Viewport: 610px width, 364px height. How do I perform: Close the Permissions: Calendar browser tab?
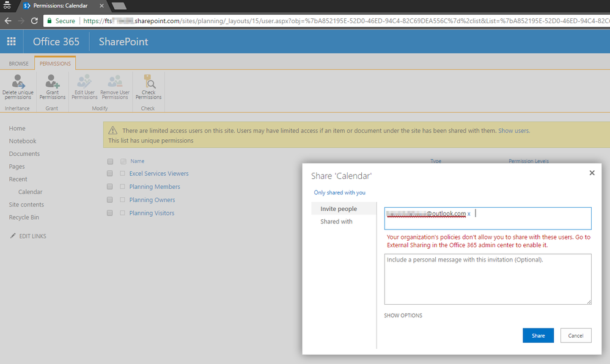pyautogui.click(x=101, y=6)
